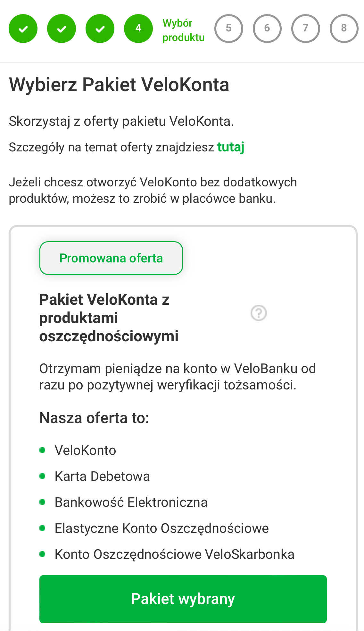This screenshot has height=631, width=364.
Task: Click the first completed step checkmark
Action: pos(23,29)
